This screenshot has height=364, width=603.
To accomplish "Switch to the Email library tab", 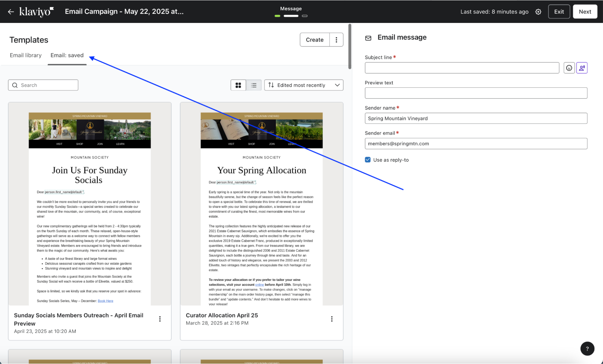I will pos(26,55).
